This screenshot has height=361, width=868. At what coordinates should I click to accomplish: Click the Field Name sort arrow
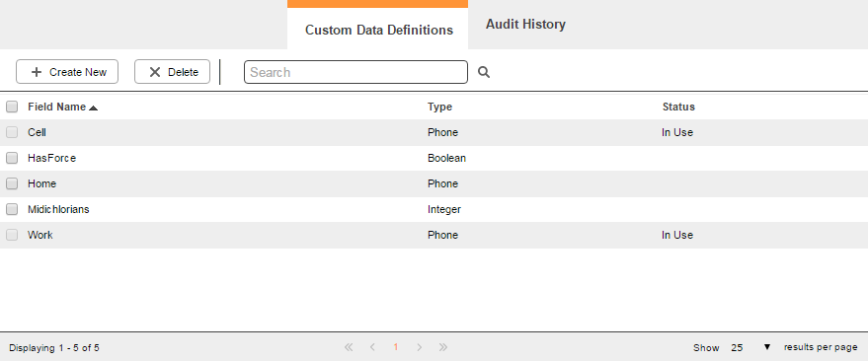93,108
